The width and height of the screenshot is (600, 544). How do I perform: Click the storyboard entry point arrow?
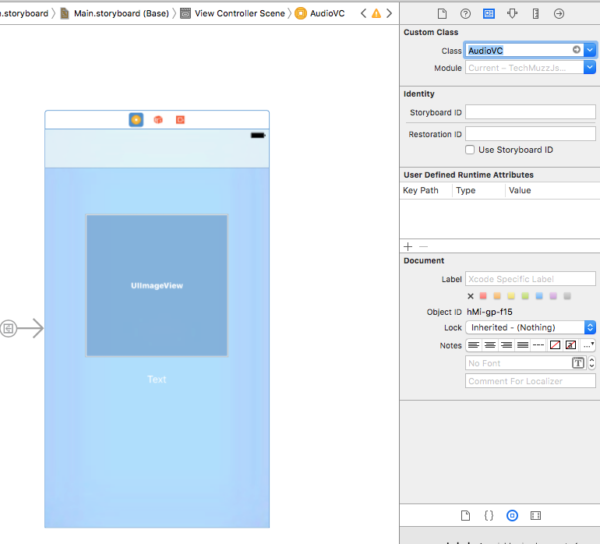point(22,328)
